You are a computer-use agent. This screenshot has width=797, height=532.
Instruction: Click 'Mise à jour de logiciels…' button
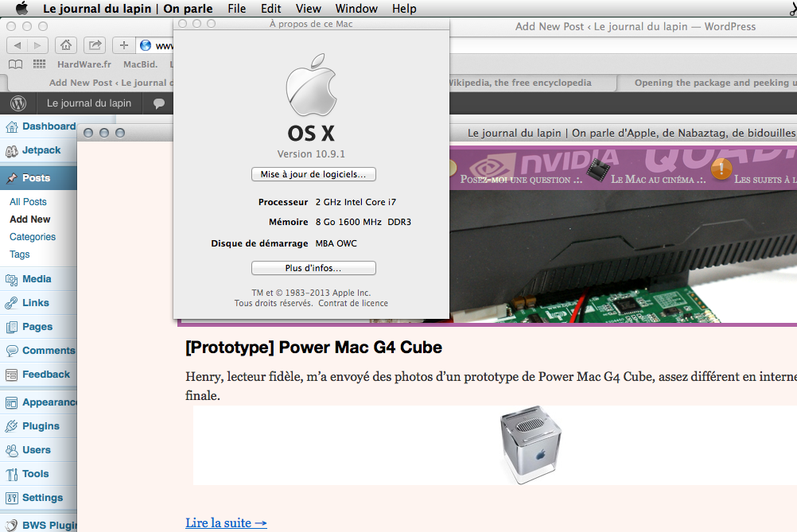pyautogui.click(x=313, y=174)
